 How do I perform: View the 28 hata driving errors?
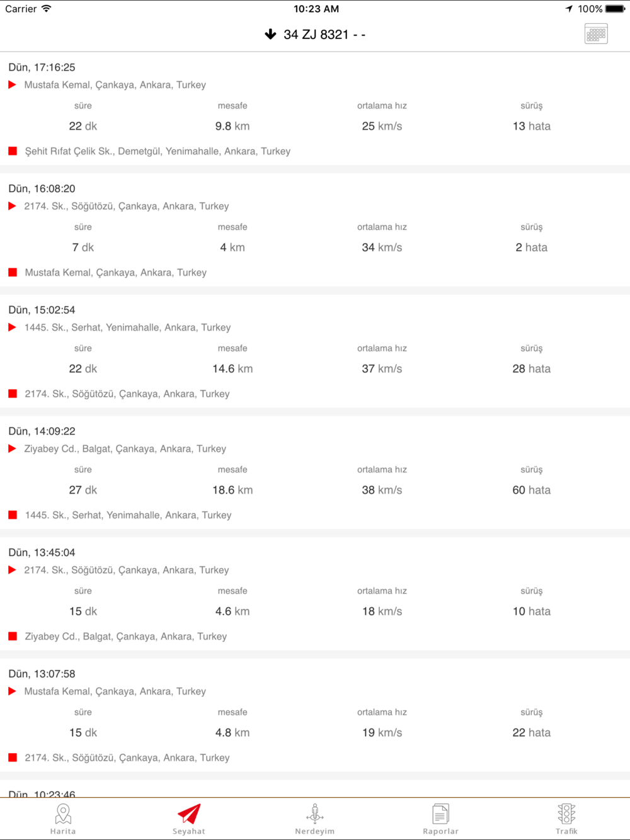[532, 368]
